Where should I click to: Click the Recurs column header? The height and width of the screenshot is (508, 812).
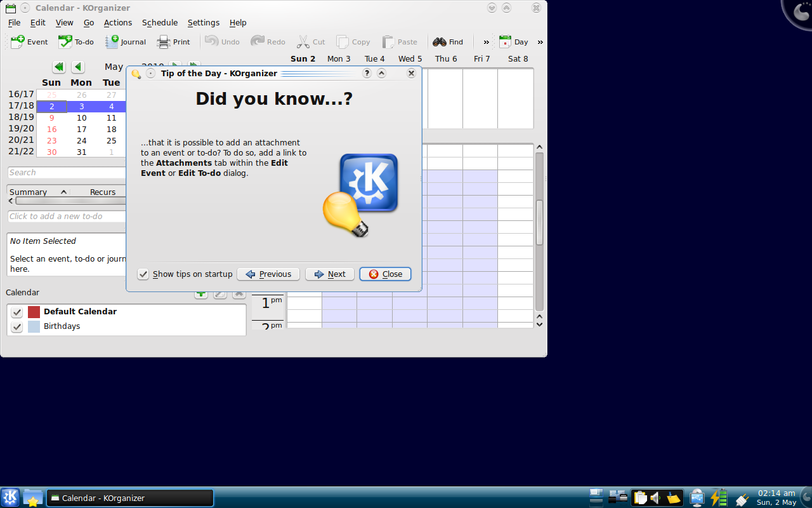[x=103, y=192]
